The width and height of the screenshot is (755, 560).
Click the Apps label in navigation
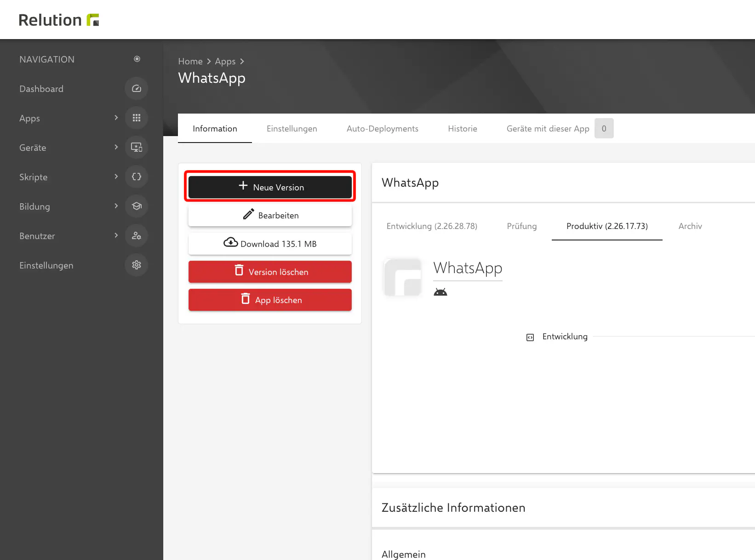coord(29,118)
